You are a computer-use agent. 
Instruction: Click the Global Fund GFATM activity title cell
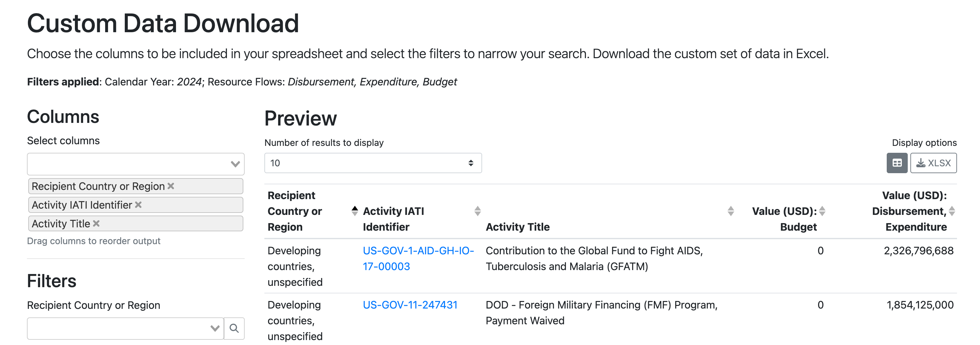594,258
